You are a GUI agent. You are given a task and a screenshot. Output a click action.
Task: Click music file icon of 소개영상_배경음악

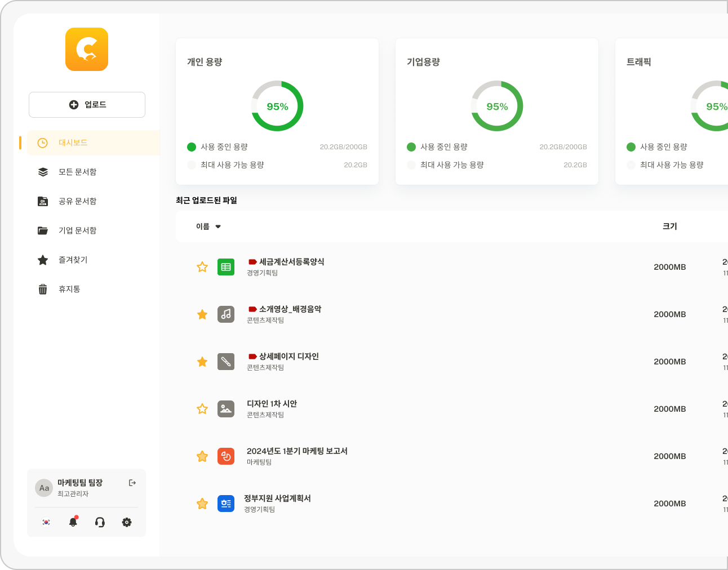click(x=226, y=314)
